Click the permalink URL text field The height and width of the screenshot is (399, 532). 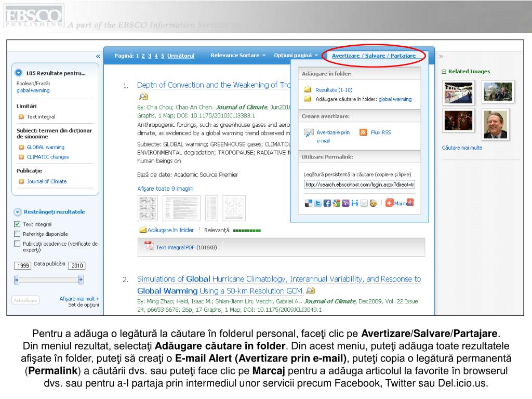pyautogui.click(x=360, y=184)
